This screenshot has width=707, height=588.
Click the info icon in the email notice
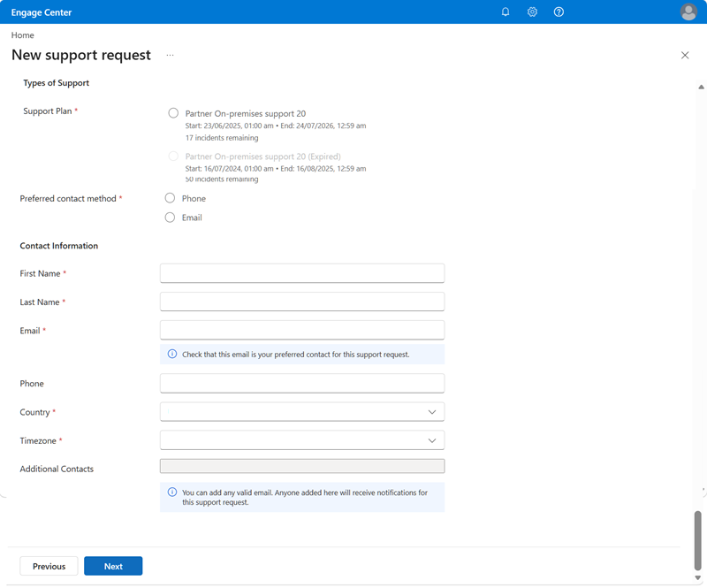point(172,354)
